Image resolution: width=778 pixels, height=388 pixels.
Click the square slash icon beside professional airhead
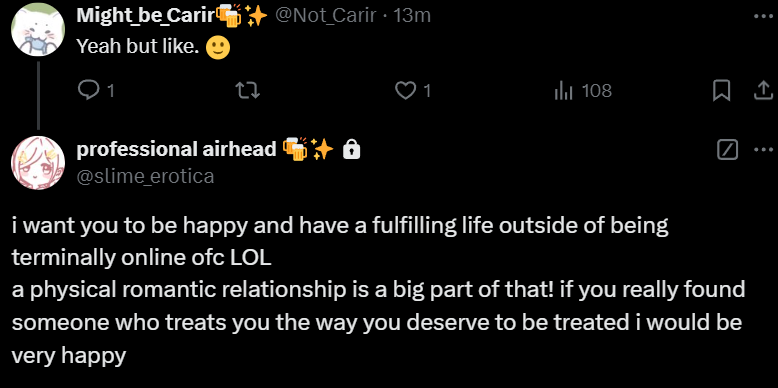click(727, 149)
